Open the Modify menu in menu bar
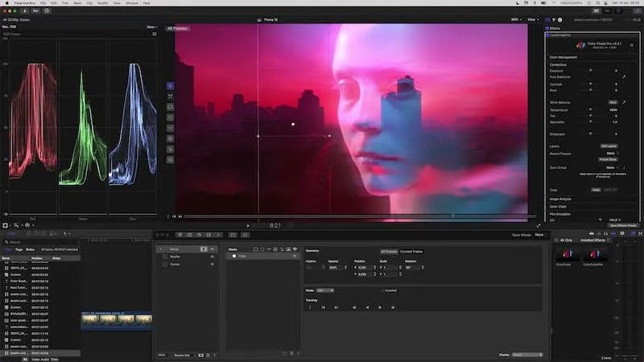The image size is (644, 362). 103,3
